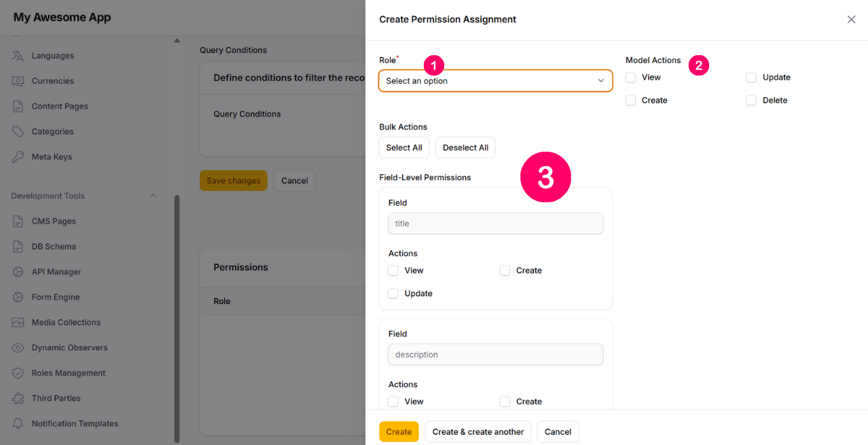Click the Currencies sidebar icon
The image size is (868, 445).
click(x=18, y=81)
